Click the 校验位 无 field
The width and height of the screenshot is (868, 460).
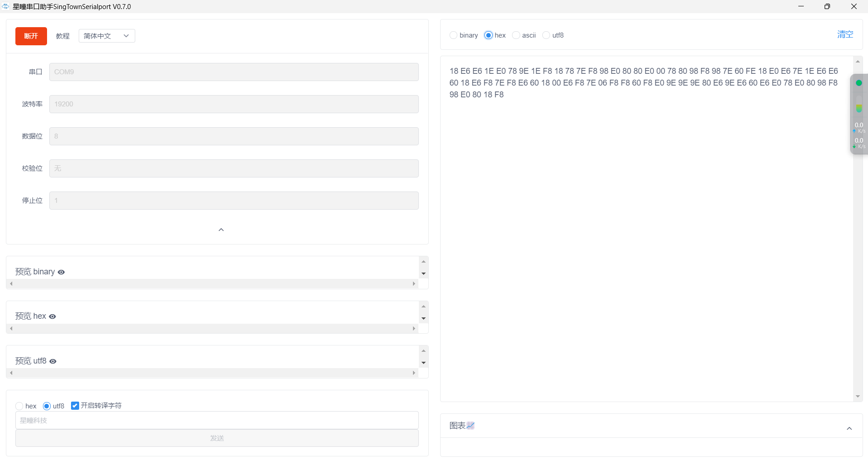pyautogui.click(x=234, y=168)
